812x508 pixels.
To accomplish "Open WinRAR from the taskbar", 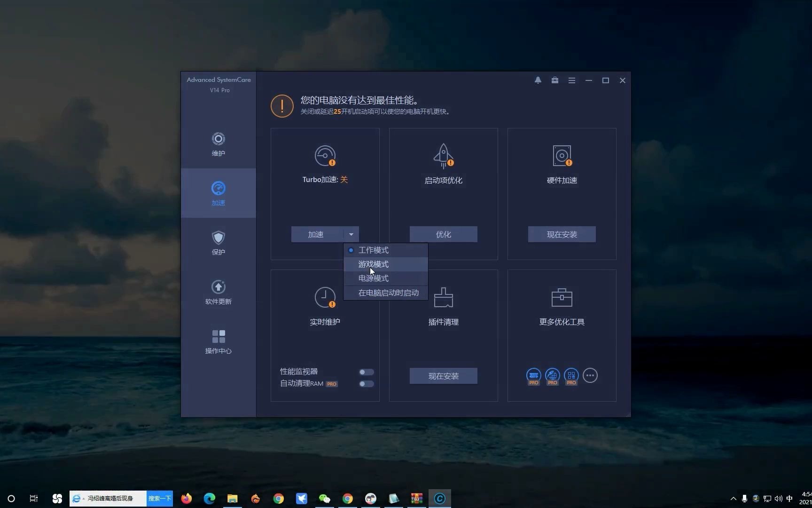I will pyautogui.click(x=417, y=499).
